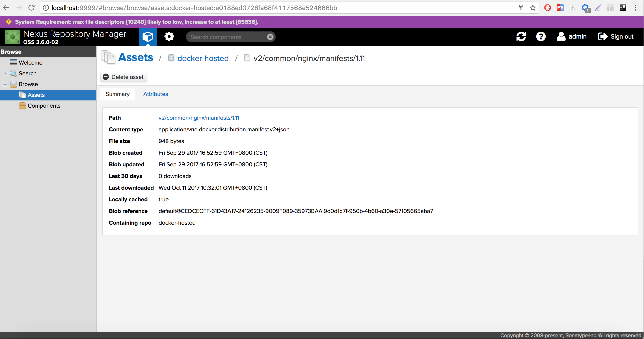Click the Search magnifier sidebar icon

pos(13,73)
